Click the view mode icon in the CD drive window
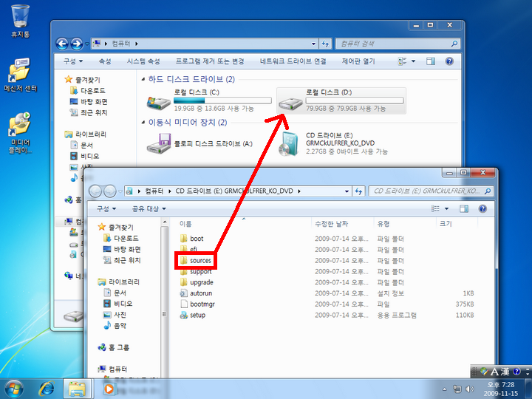532x399 pixels. point(435,208)
